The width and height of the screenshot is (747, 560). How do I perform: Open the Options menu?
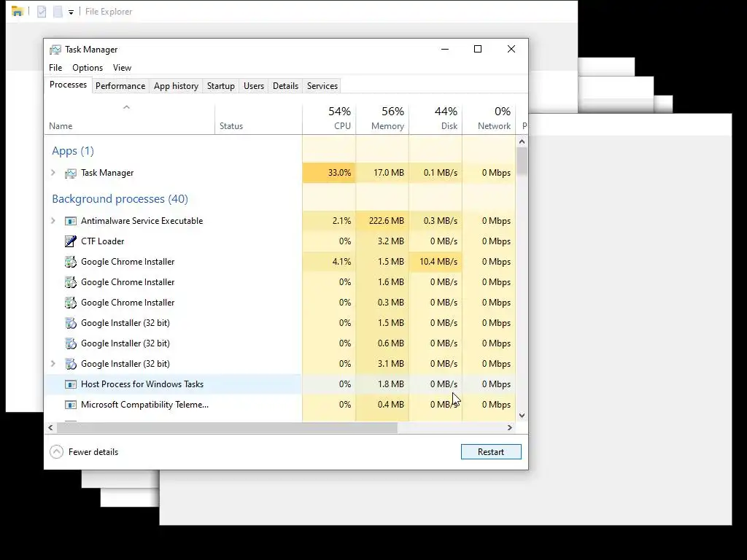coord(88,68)
